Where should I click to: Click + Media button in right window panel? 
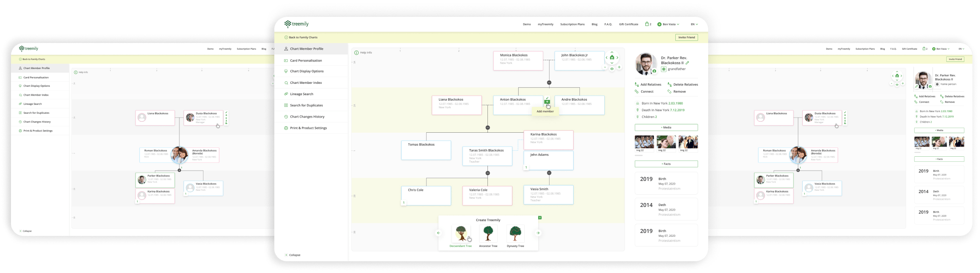coord(939,131)
